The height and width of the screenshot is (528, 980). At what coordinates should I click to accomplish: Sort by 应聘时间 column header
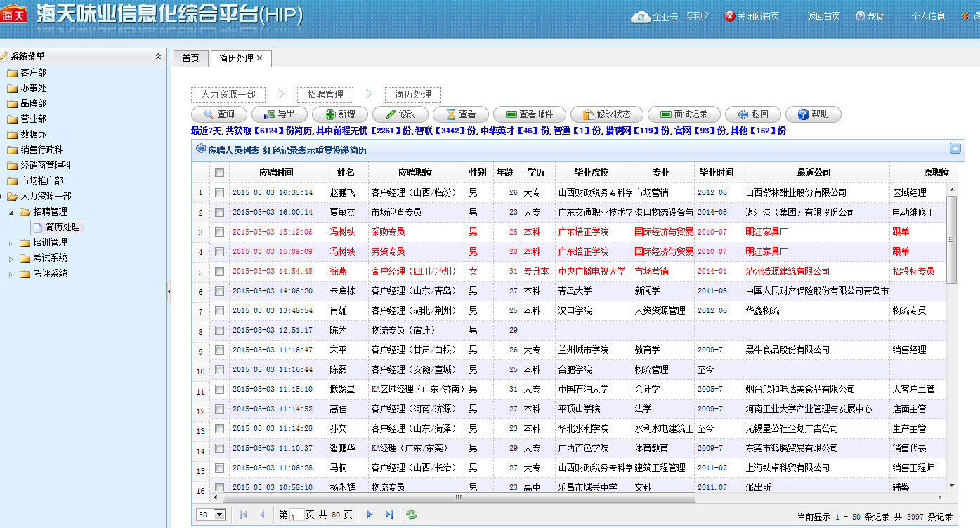(x=278, y=172)
